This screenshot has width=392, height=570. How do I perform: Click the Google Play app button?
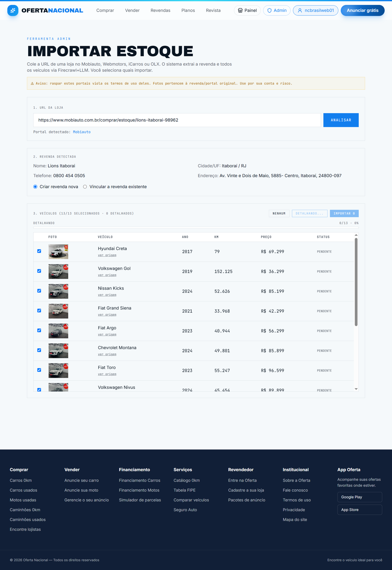(360, 497)
